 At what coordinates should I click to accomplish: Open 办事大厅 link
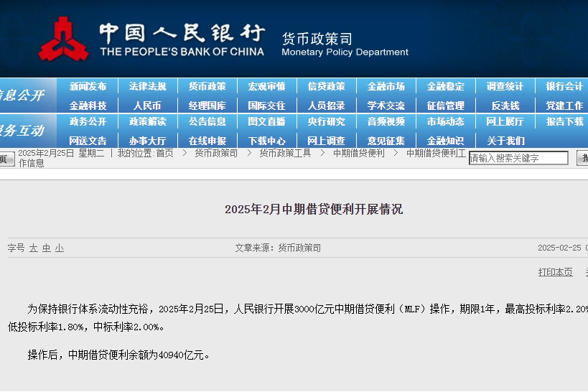147,141
